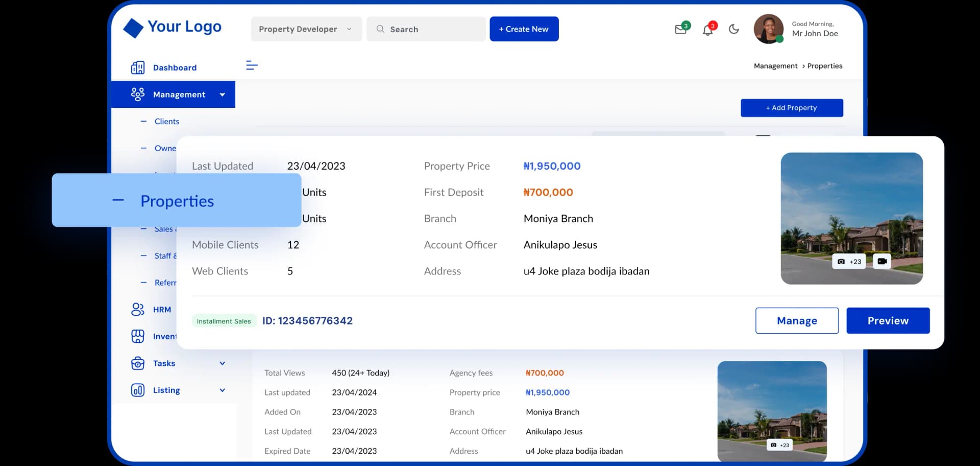The height and width of the screenshot is (466, 980).
Task: Open messages via the envelope icon
Action: [681, 29]
